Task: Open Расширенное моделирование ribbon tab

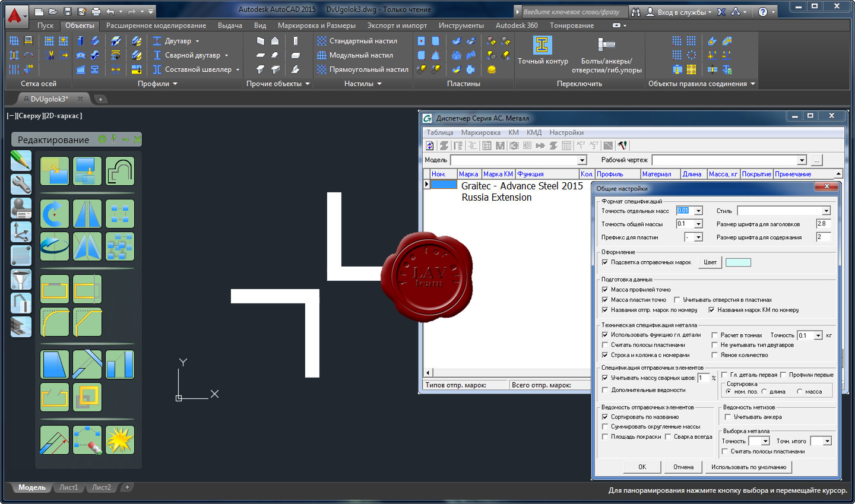Action: 156,26
